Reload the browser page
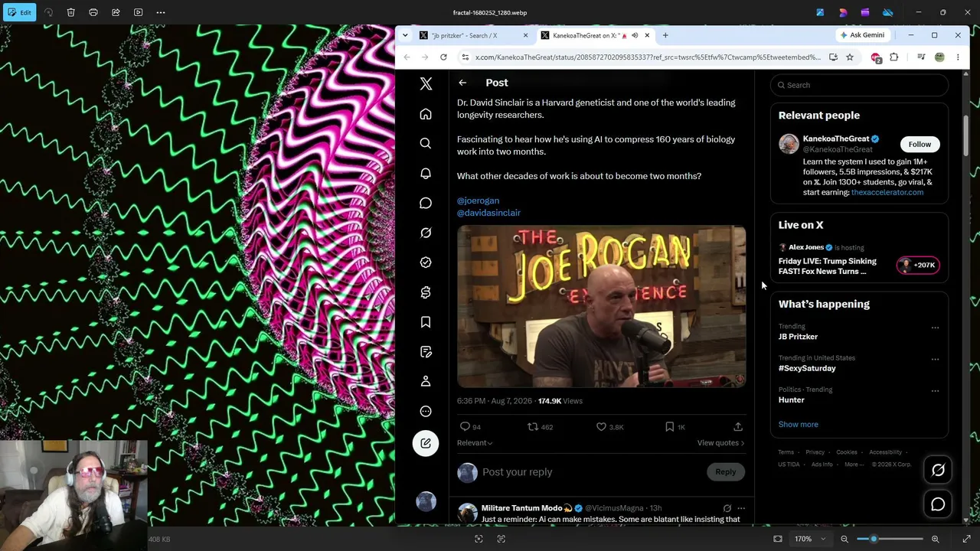 [443, 57]
